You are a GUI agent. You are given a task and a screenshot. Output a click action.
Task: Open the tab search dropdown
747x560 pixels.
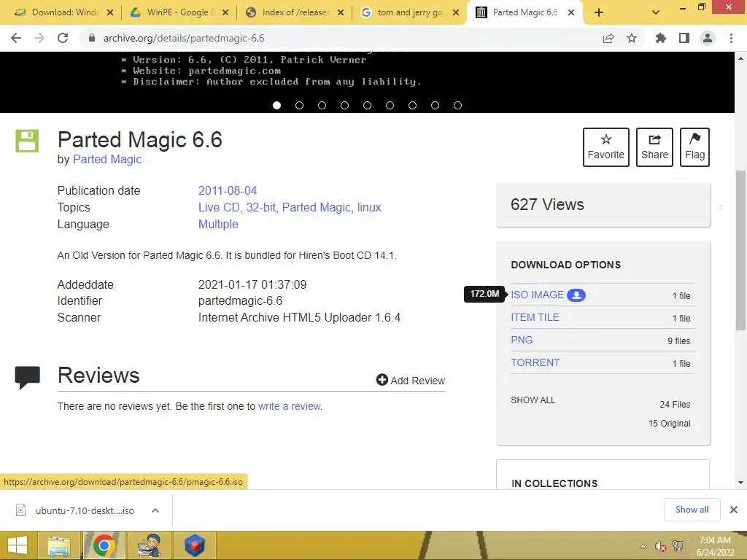pyautogui.click(x=656, y=13)
